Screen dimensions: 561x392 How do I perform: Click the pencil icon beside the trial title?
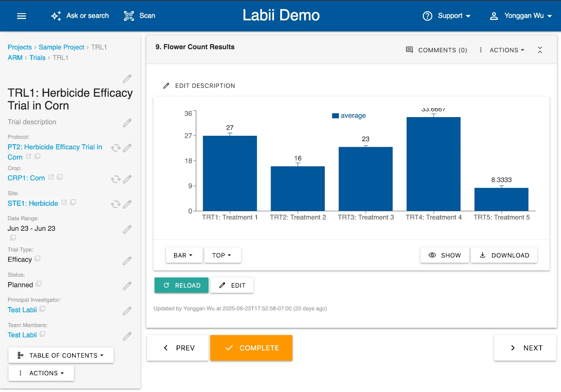(x=127, y=79)
